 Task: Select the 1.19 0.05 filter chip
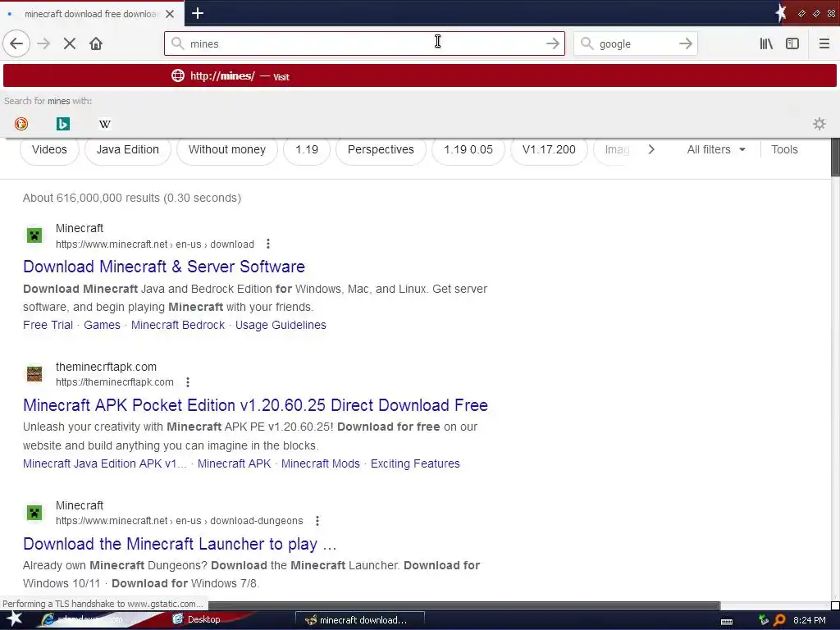tap(468, 149)
